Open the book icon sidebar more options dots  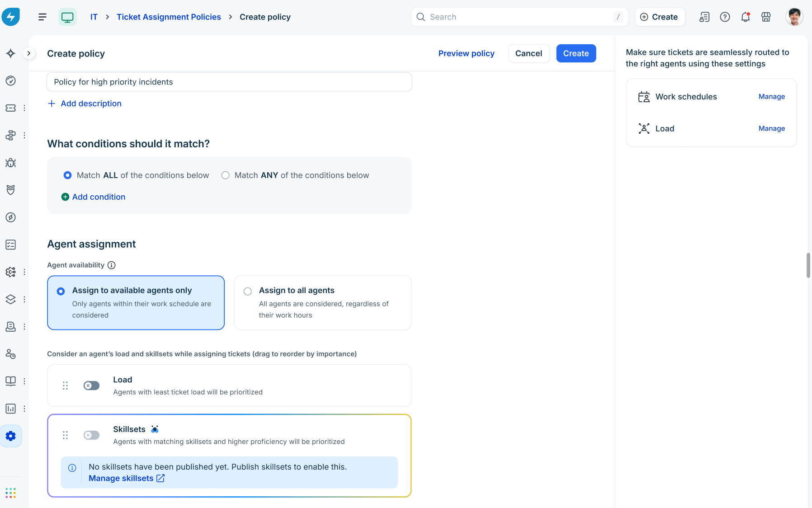tap(24, 381)
